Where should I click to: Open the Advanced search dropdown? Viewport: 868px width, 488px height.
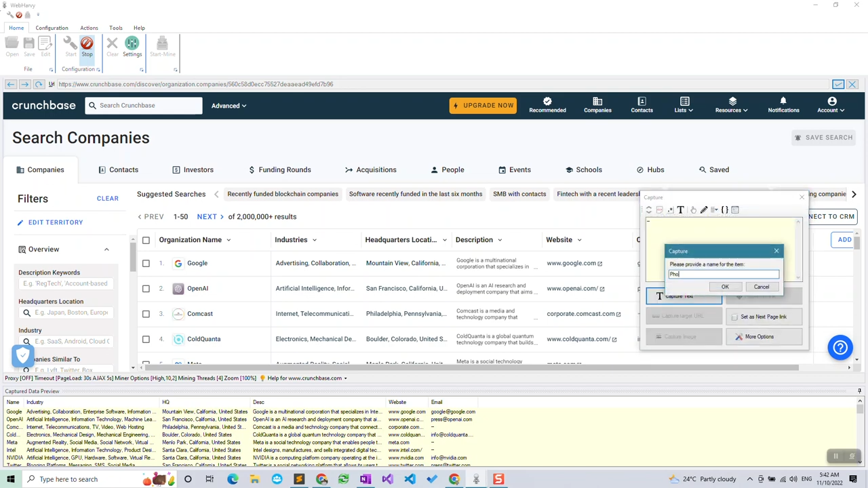[x=229, y=106]
